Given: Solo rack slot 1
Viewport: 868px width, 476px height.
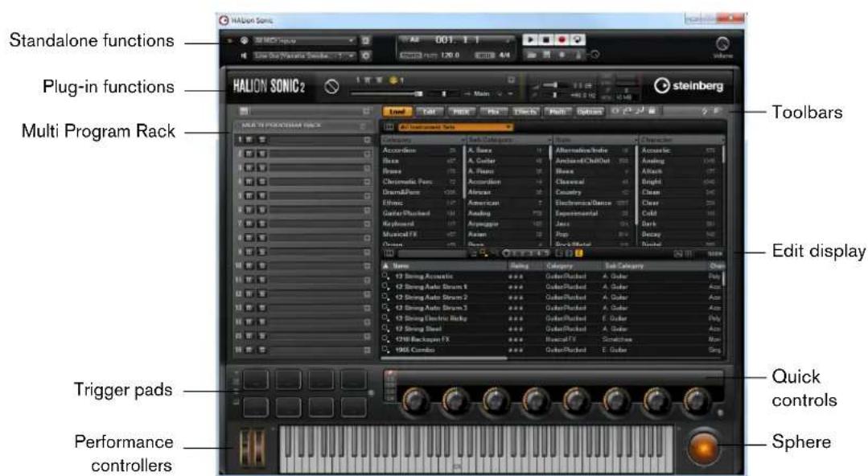Looking at the screenshot, I should (261, 140).
